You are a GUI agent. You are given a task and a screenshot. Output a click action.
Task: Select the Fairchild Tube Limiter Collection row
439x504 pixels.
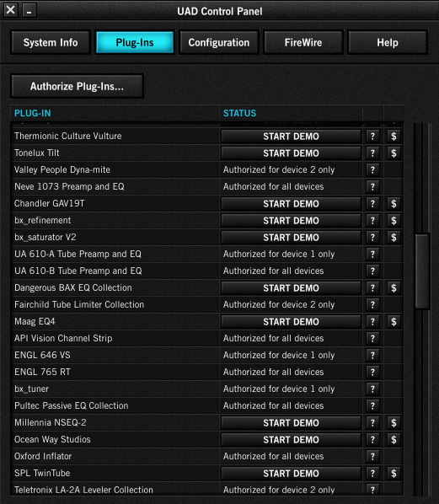pos(207,305)
